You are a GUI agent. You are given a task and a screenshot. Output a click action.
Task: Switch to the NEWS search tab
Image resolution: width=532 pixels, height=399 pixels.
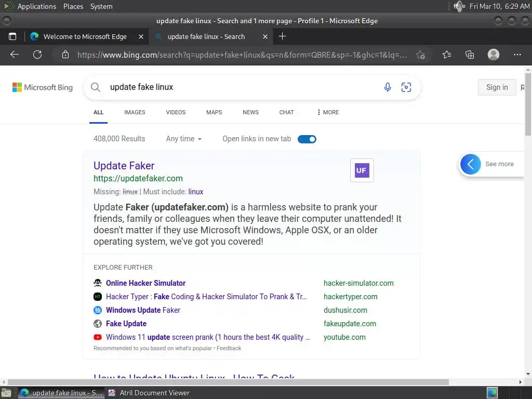click(251, 112)
